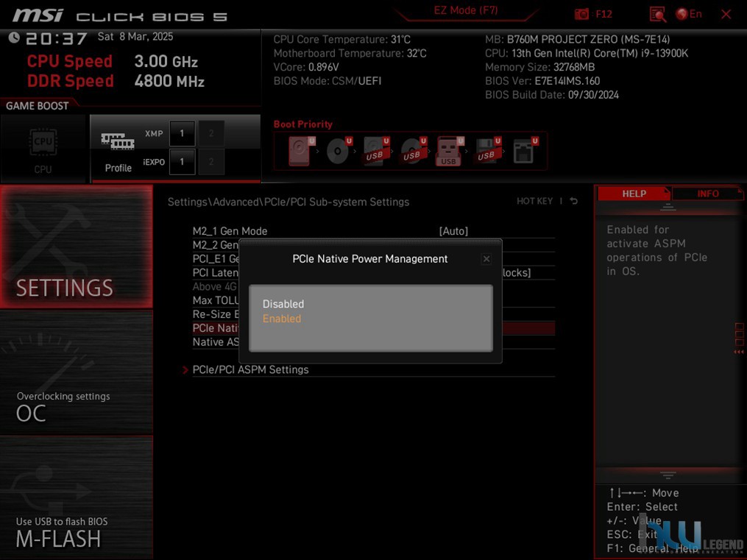Click the date Sat 8 Mar, 2025
This screenshot has width=747, height=560.
(x=135, y=37)
